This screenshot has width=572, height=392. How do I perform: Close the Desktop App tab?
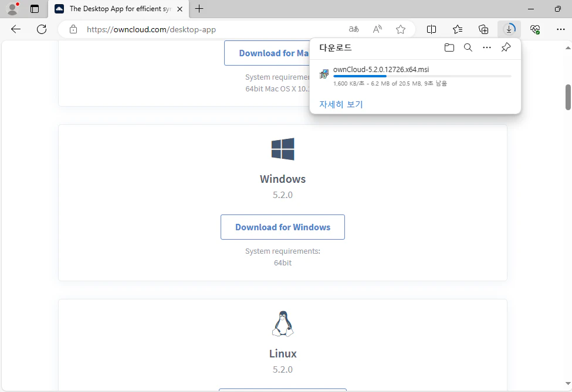[180, 9]
